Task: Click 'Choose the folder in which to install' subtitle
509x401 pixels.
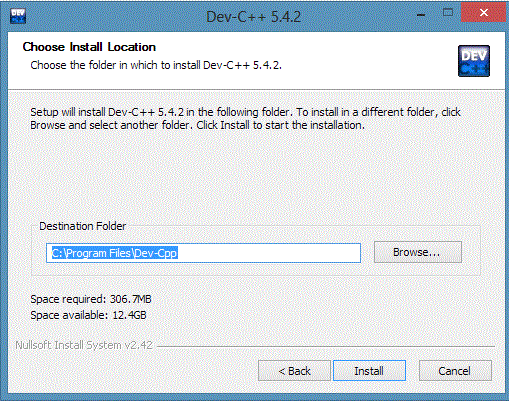Action: coord(156,65)
